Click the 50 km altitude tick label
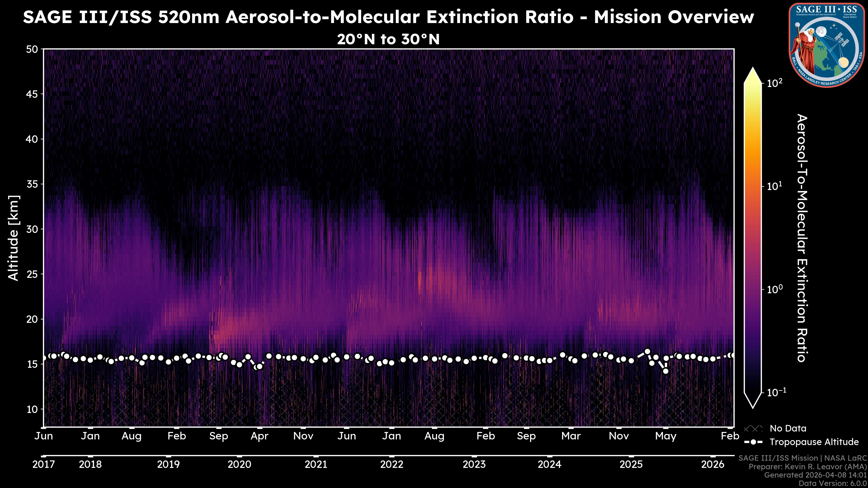Screen dimensions: 868x488 point(32,49)
